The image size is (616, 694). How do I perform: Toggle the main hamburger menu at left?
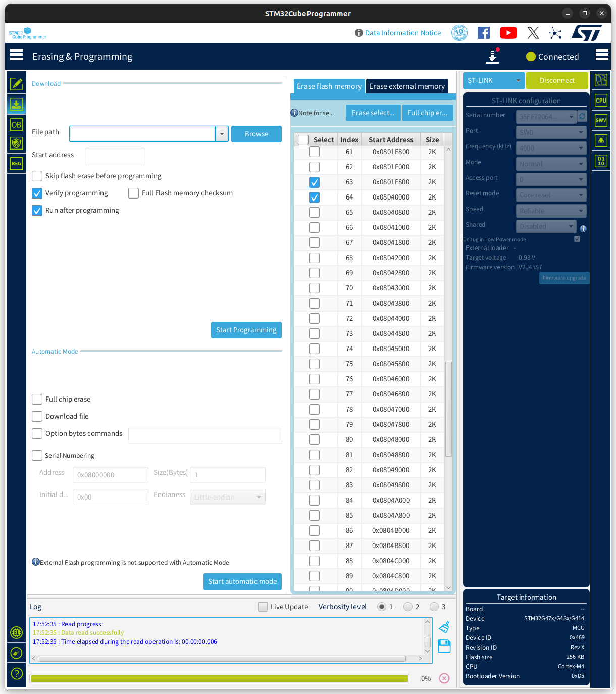point(16,55)
